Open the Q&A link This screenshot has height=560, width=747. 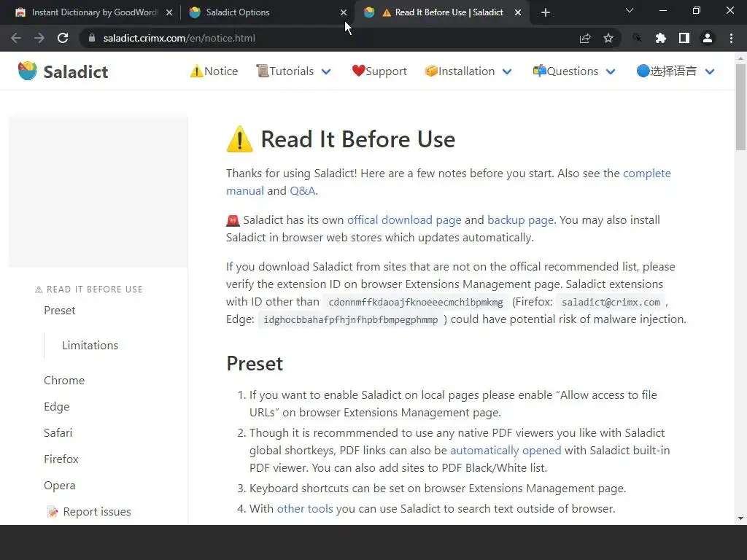[x=303, y=191]
